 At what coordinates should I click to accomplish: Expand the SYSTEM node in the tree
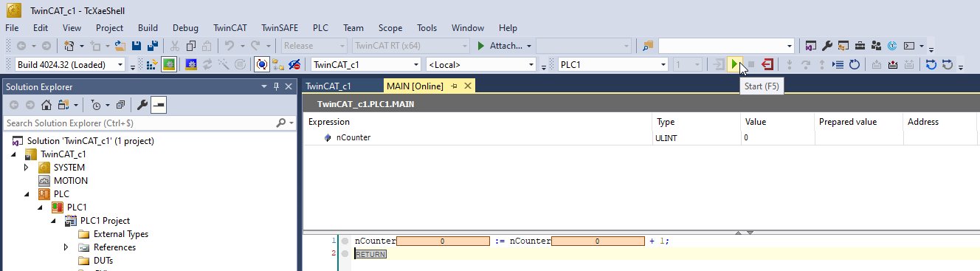[26, 168]
